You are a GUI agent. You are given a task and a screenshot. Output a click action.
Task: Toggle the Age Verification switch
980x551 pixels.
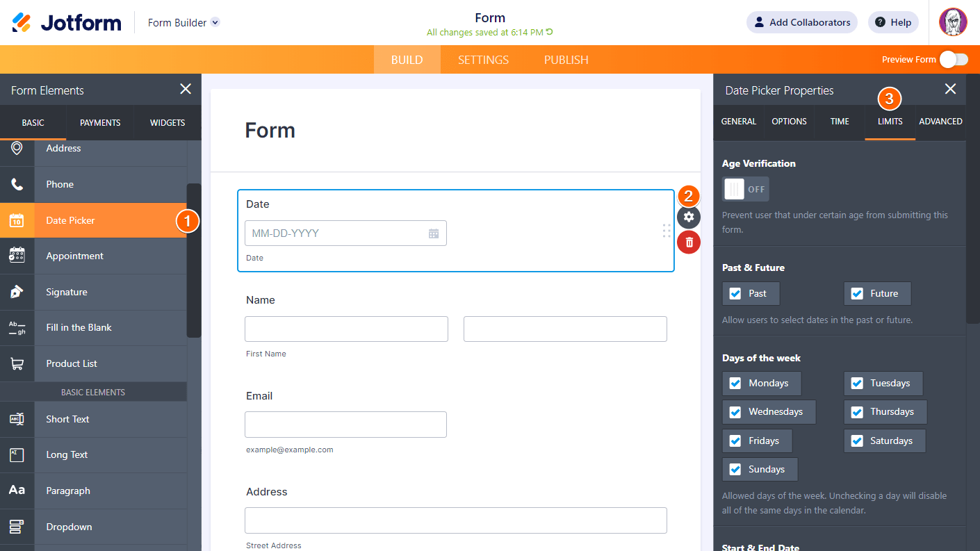[x=745, y=189]
